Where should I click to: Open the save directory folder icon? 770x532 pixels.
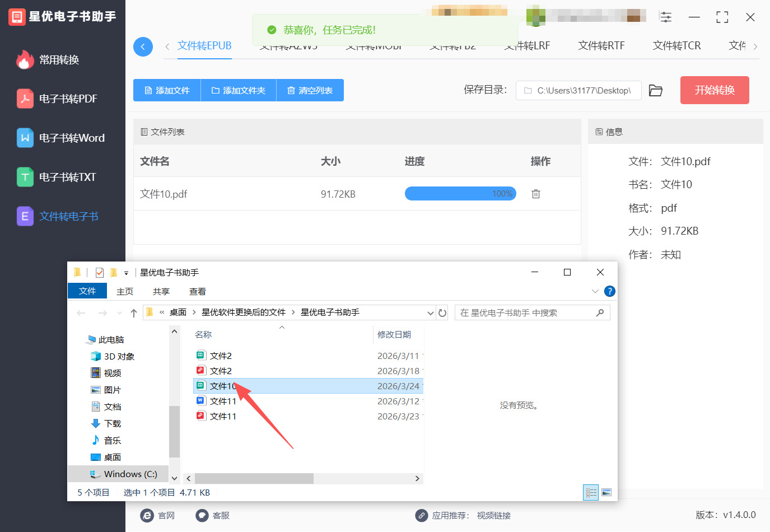[656, 90]
